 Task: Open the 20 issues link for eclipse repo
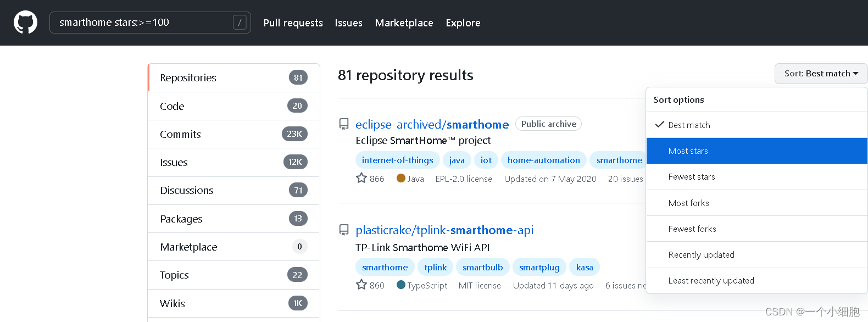coord(625,179)
